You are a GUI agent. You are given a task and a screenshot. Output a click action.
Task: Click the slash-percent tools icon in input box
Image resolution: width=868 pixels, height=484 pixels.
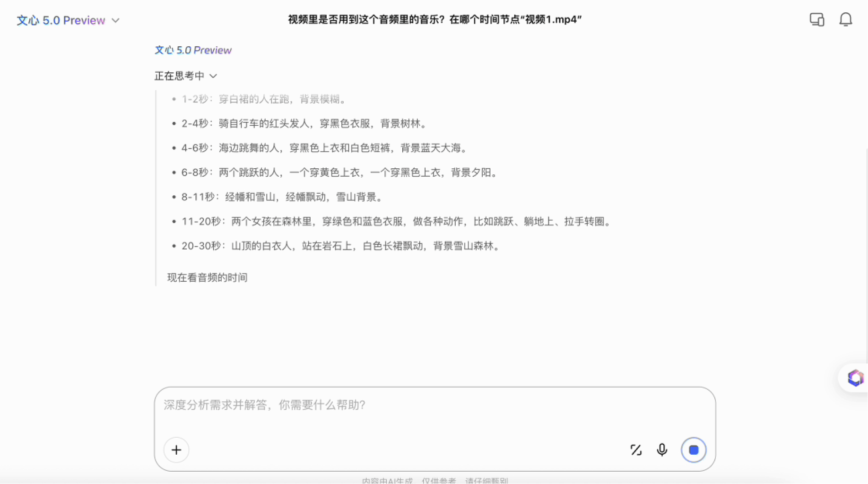(x=636, y=450)
